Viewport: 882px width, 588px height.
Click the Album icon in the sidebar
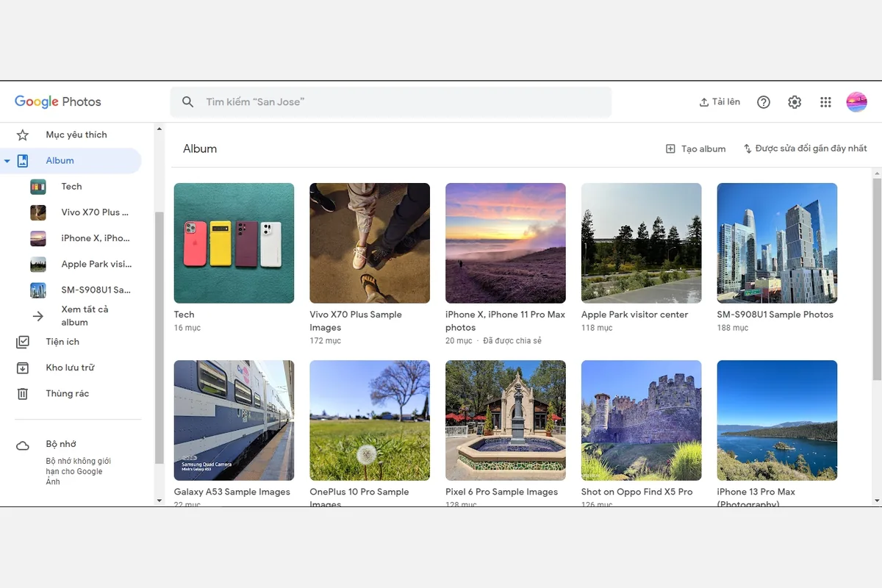[23, 160]
